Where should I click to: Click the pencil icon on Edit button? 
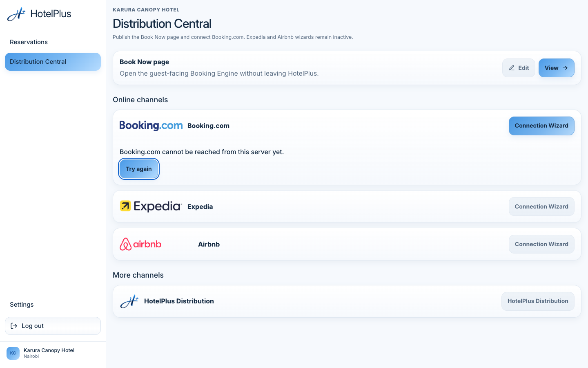coord(512,68)
